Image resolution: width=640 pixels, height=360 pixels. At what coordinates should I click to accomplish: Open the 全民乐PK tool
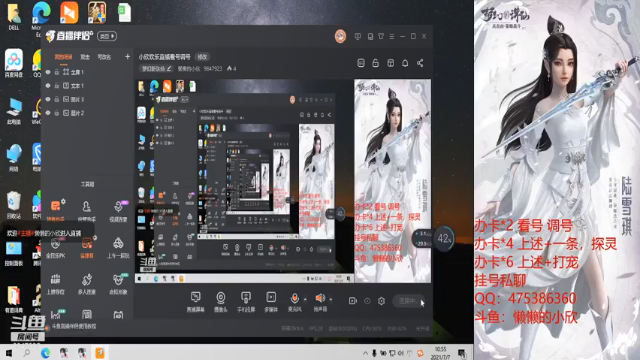tap(55, 247)
